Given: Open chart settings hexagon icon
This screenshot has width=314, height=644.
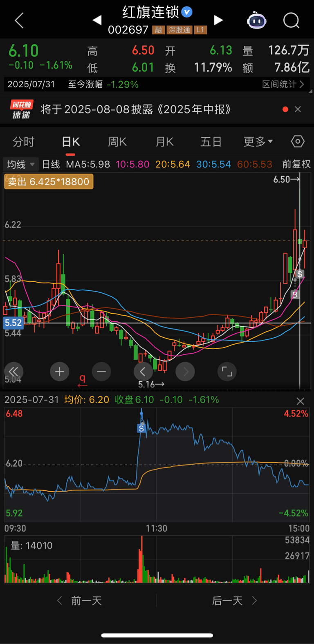Looking at the screenshot, I should [x=298, y=141].
